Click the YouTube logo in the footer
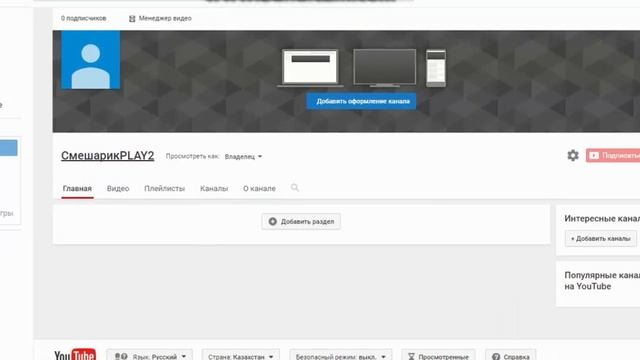Viewport: 640px width, 360px height. 75,354
